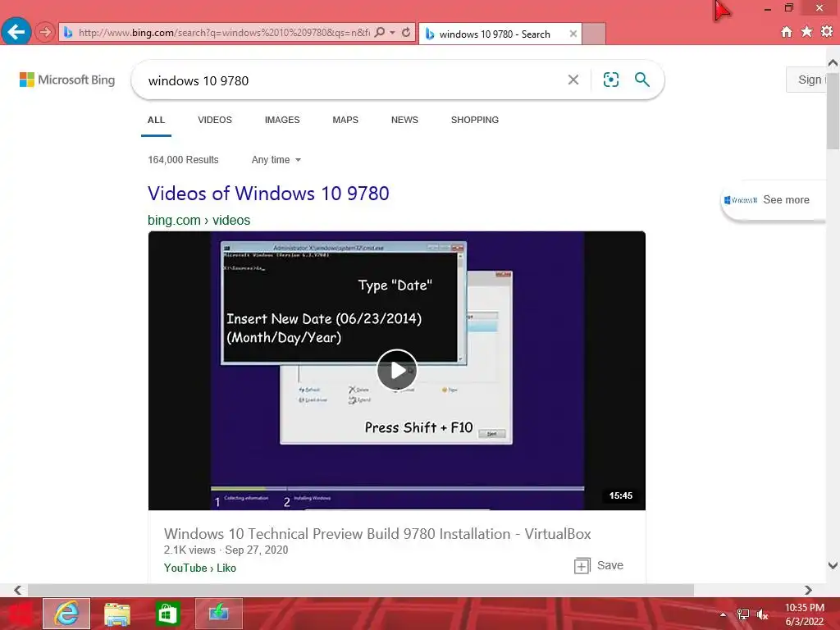Open File Explorer from the taskbar
Viewport: 840px width, 630px height.
116,614
